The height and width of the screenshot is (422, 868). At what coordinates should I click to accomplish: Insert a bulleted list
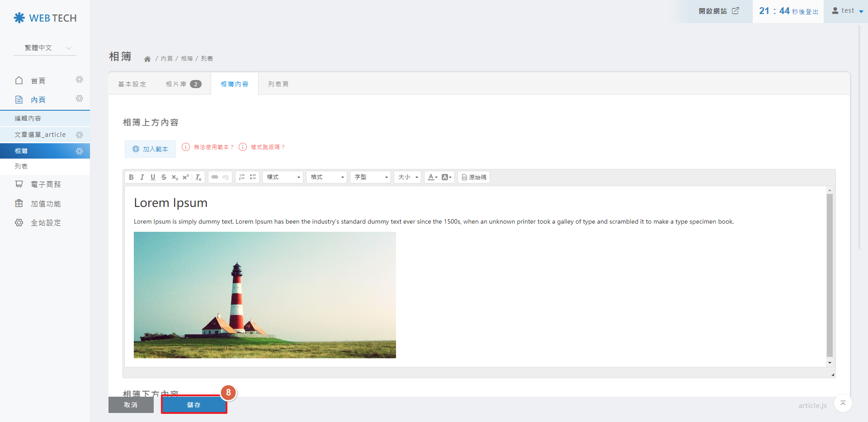pos(253,177)
